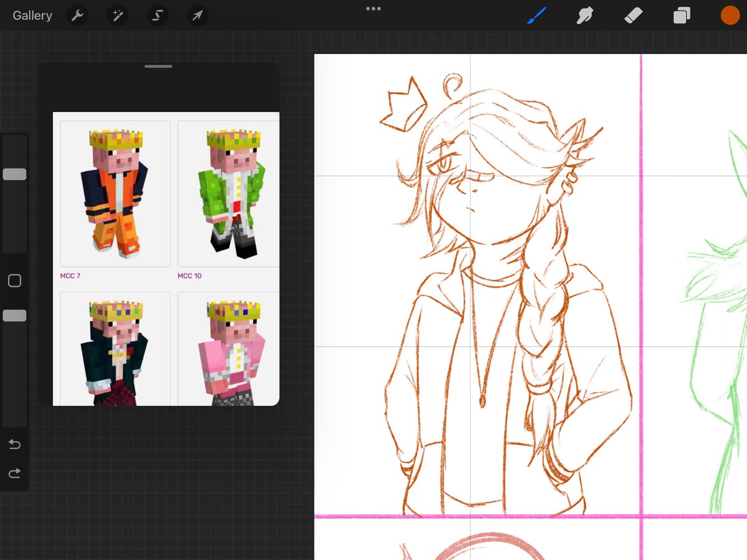747x560 pixels.
Task: Grab the reference window top handle
Action: (158, 66)
